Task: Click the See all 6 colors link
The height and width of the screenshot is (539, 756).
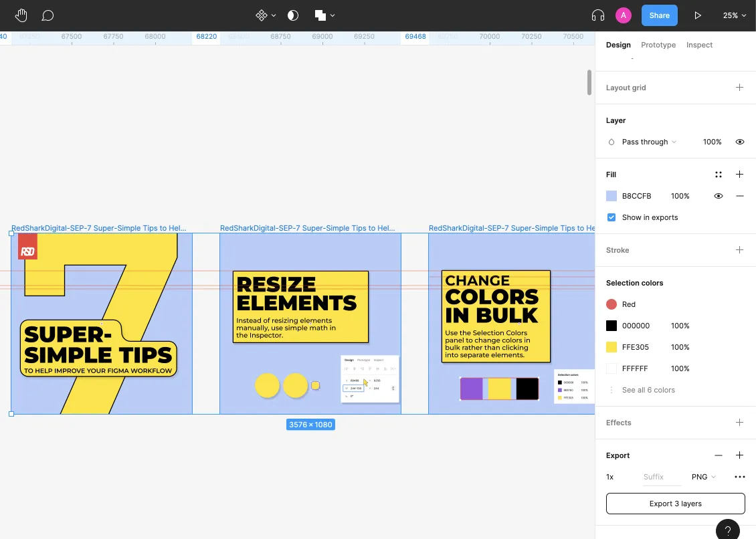Action: [x=648, y=389]
